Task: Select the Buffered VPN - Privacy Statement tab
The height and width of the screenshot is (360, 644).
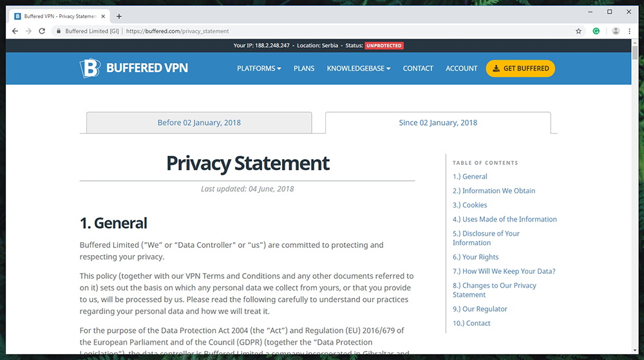Action: point(59,16)
